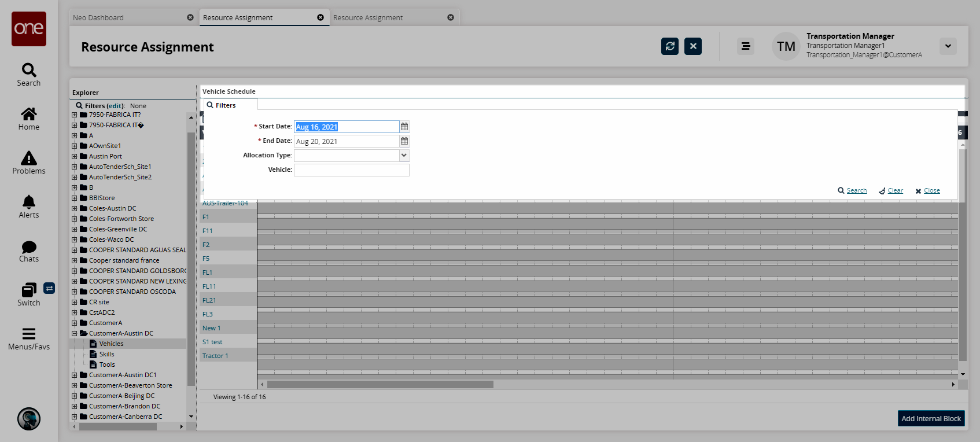The height and width of the screenshot is (442, 980).
Task: Open the Chats speech bubble icon
Action: pos(29,247)
